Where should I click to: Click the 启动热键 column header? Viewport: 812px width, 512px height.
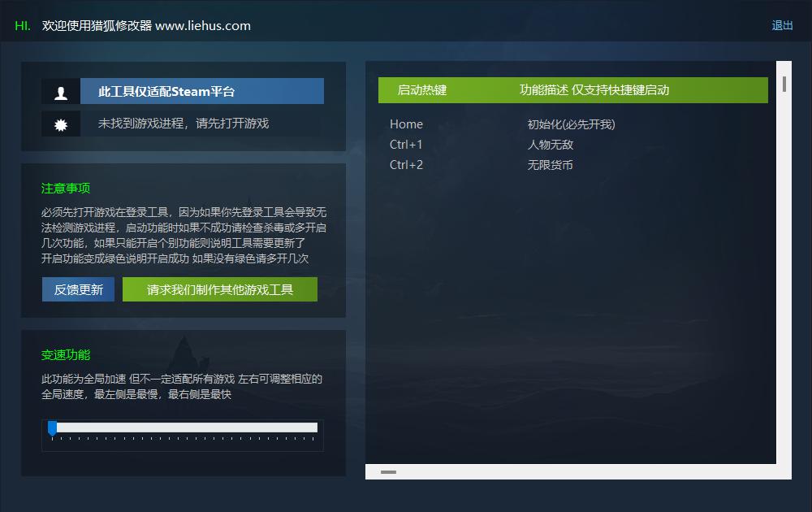pos(422,90)
